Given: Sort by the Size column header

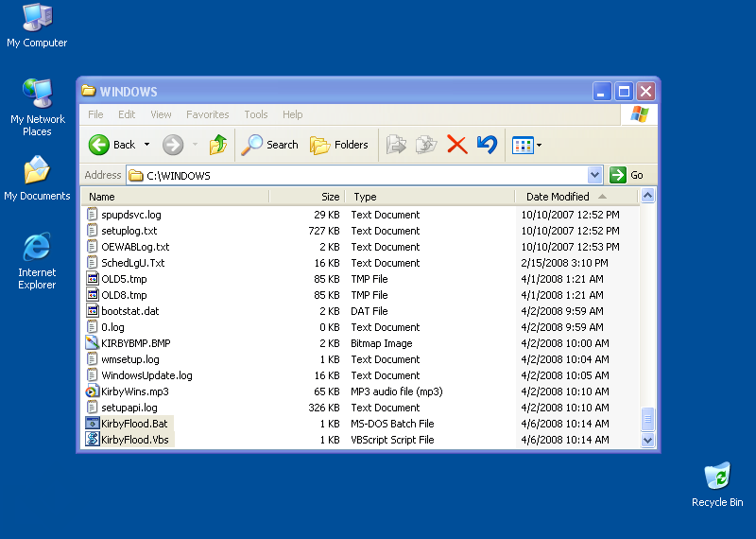Looking at the screenshot, I should 307,197.
